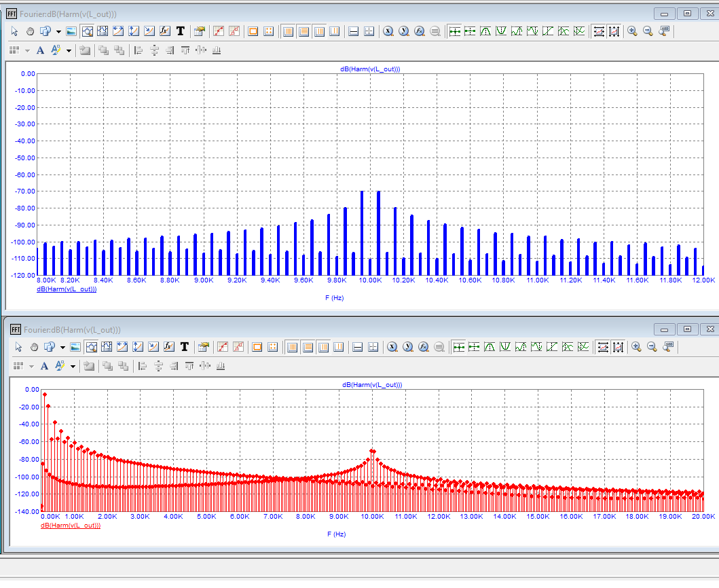Screen dimensions: 719x588
Task: Click the Valley cursor icon in top window
Action: [x=501, y=31]
